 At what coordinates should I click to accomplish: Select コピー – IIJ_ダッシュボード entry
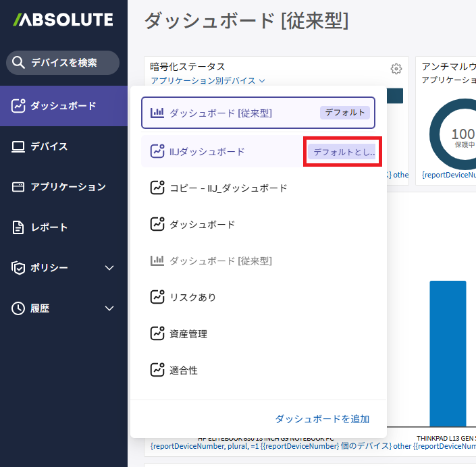pos(228,188)
